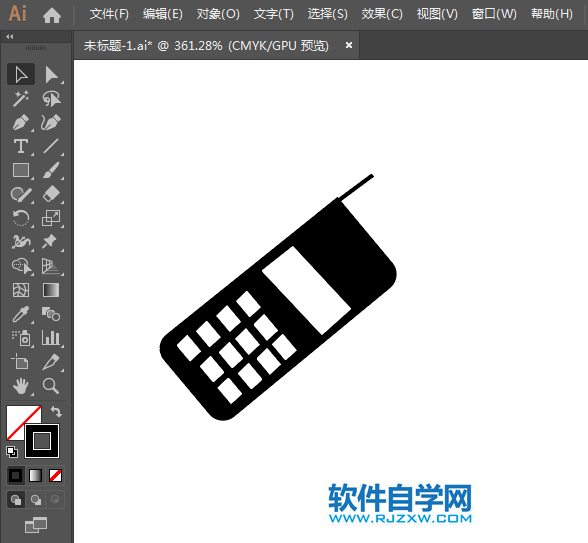Viewport: 588px width, 543px height.
Task: Select the Slice tool
Action: [51, 362]
